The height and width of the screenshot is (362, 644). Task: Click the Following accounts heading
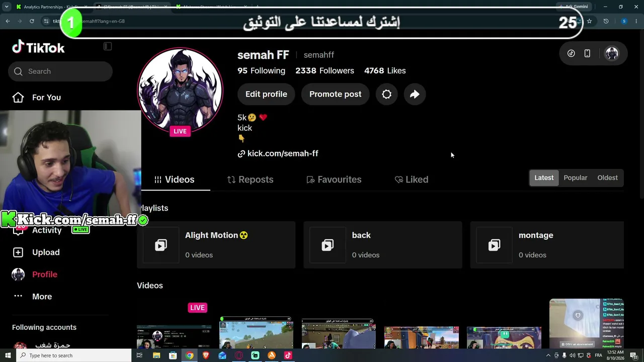point(44,327)
